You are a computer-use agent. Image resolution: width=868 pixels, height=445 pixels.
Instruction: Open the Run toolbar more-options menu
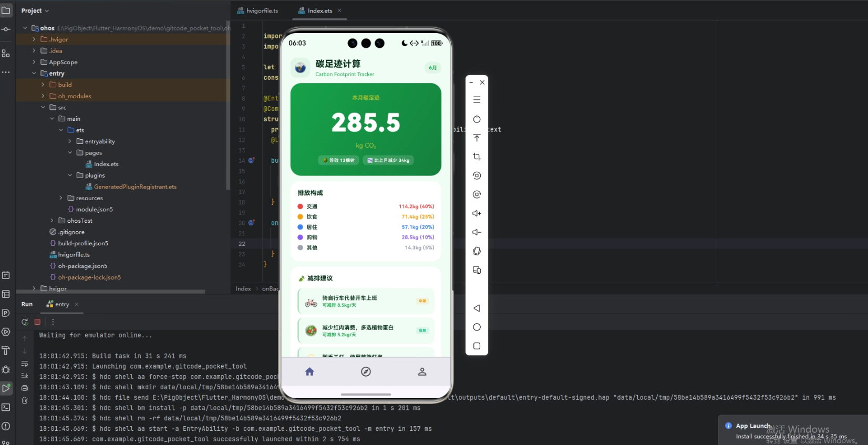[53, 322]
